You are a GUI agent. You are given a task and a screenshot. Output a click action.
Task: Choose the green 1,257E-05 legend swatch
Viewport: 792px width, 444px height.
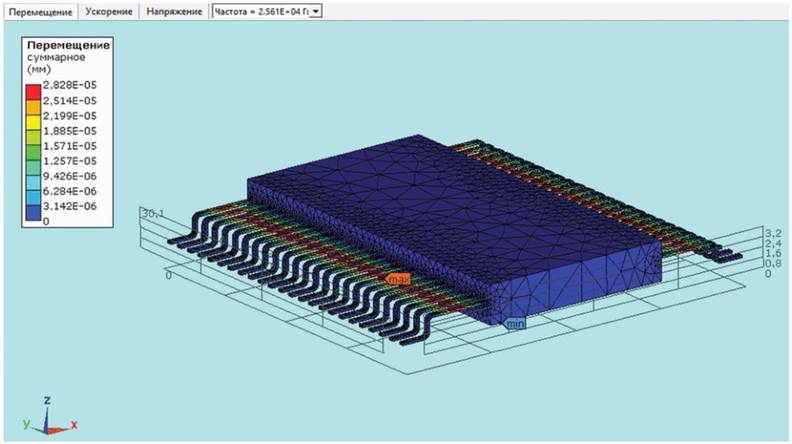pos(35,161)
